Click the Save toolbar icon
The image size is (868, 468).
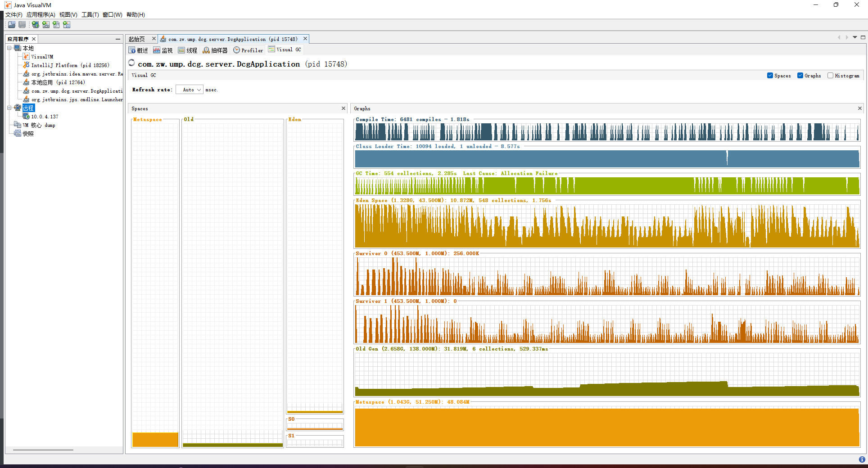tap(22, 25)
